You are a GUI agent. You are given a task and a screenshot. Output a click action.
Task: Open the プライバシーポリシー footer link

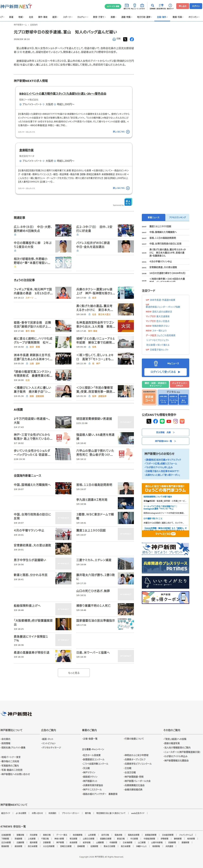[71, 813]
